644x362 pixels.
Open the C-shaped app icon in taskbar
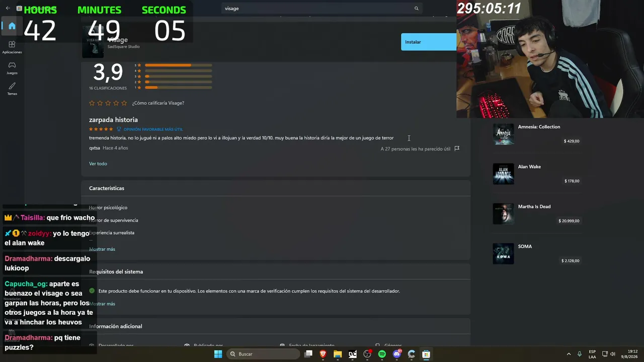412,354
